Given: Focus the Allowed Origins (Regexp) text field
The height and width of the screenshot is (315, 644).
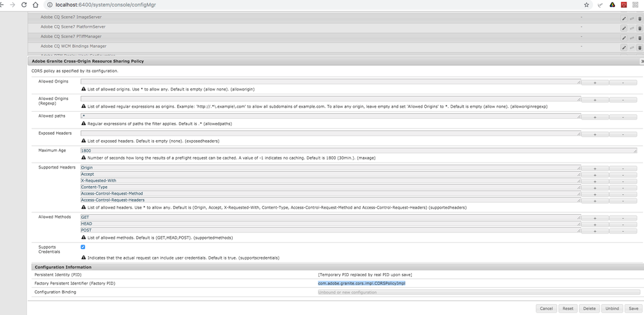Looking at the screenshot, I should (330, 99).
